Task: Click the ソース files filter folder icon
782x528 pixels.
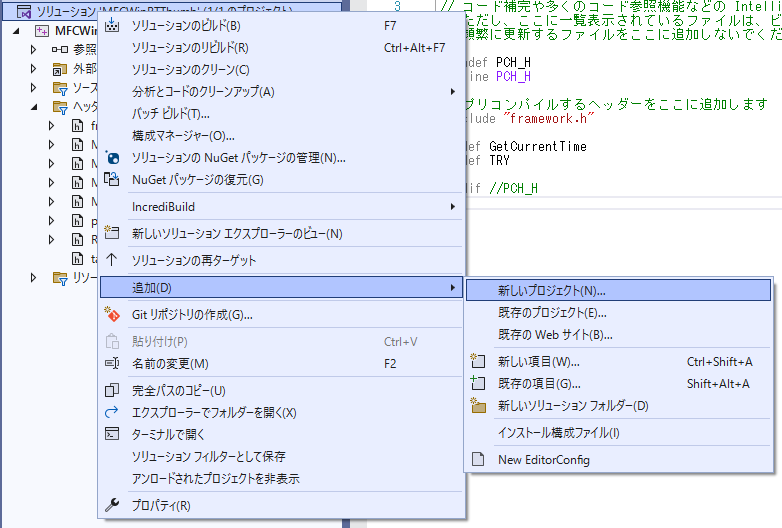Action: (x=60, y=88)
